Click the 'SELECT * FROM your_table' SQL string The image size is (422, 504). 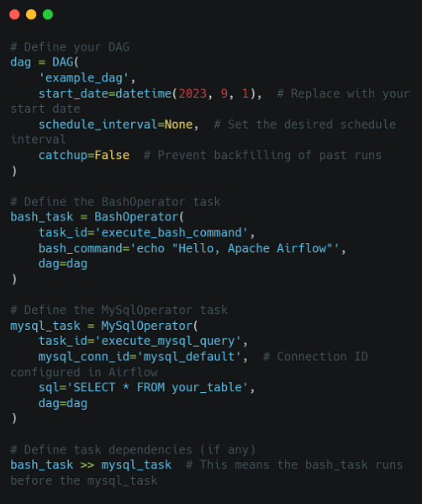coord(157,388)
